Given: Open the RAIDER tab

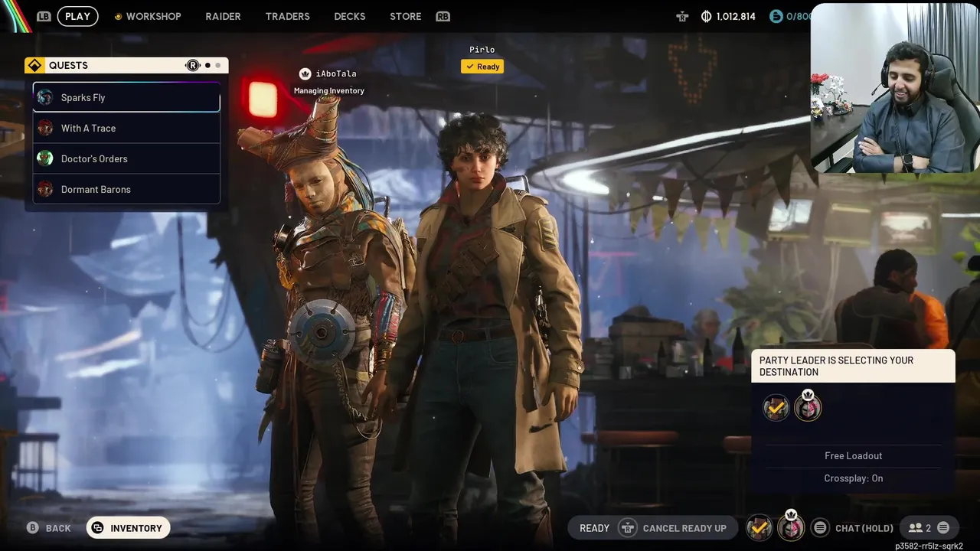Looking at the screenshot, I should [x=223, y=16].
